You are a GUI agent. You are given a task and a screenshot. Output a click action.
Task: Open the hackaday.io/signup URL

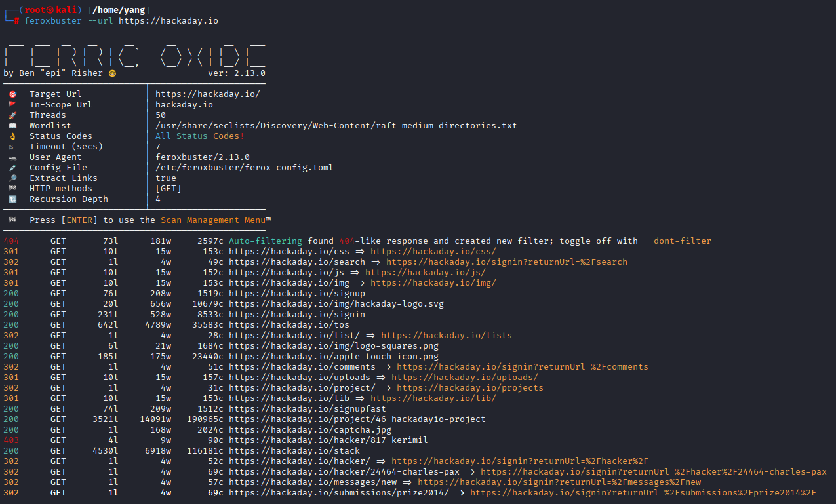coord(297,294)
